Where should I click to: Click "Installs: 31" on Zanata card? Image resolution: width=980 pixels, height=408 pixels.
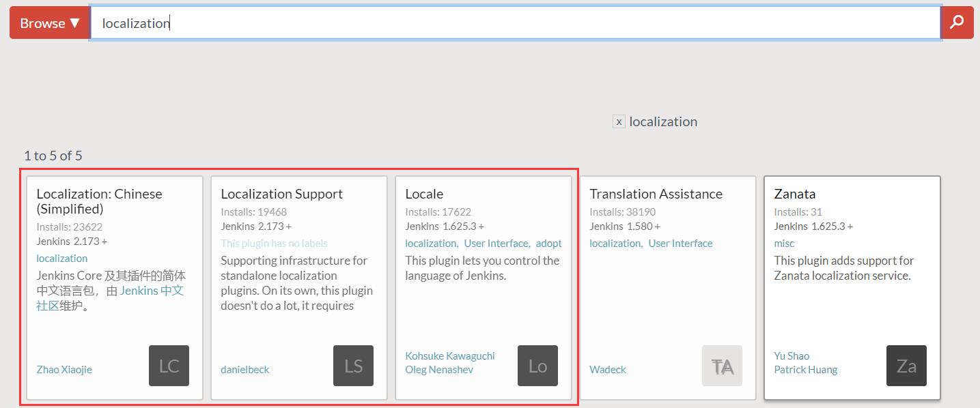click(798, 212)
